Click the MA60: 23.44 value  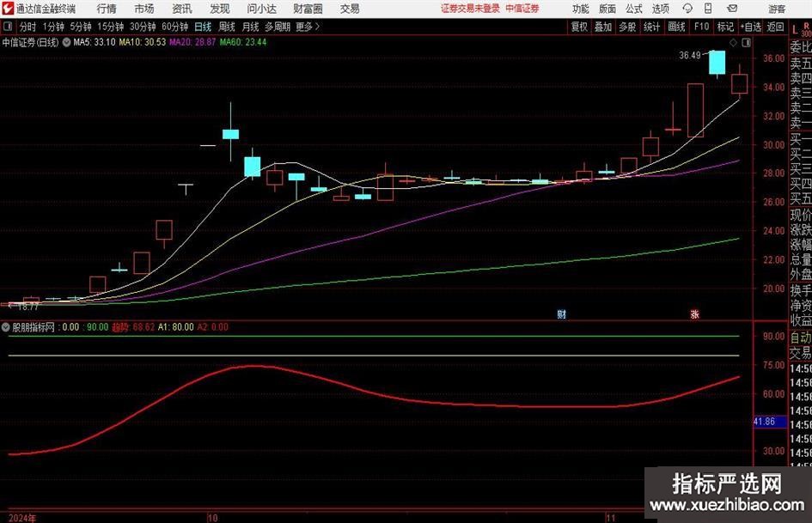click(x=243, y=42)
